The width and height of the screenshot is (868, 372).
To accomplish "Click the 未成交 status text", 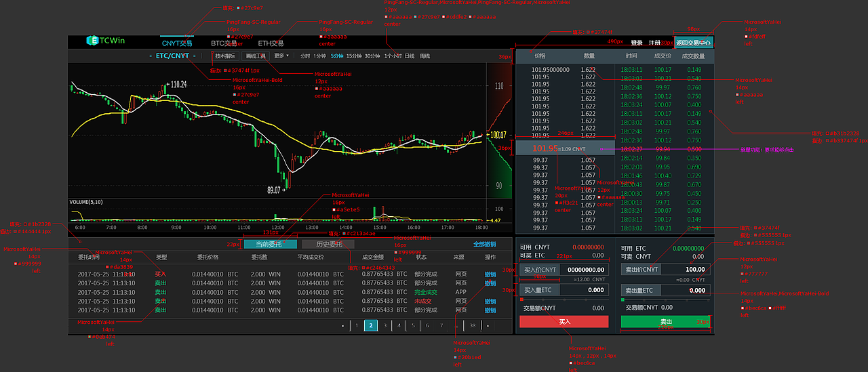I will pyautogui.click(x=423, y=301).
